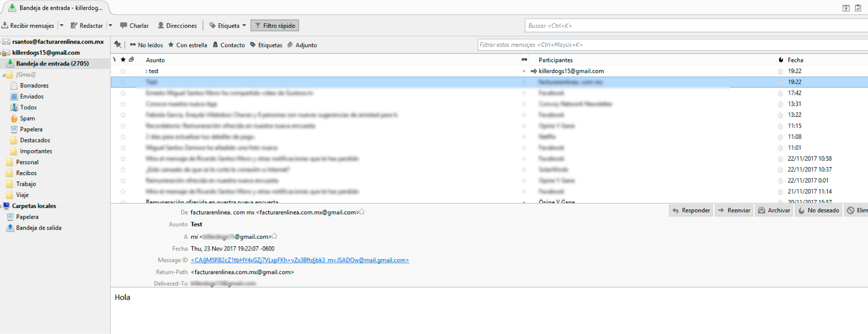This screenshot has width=868, height=334.
Task: Open Charlar chat from the toolbar
Action: [134, 26]
